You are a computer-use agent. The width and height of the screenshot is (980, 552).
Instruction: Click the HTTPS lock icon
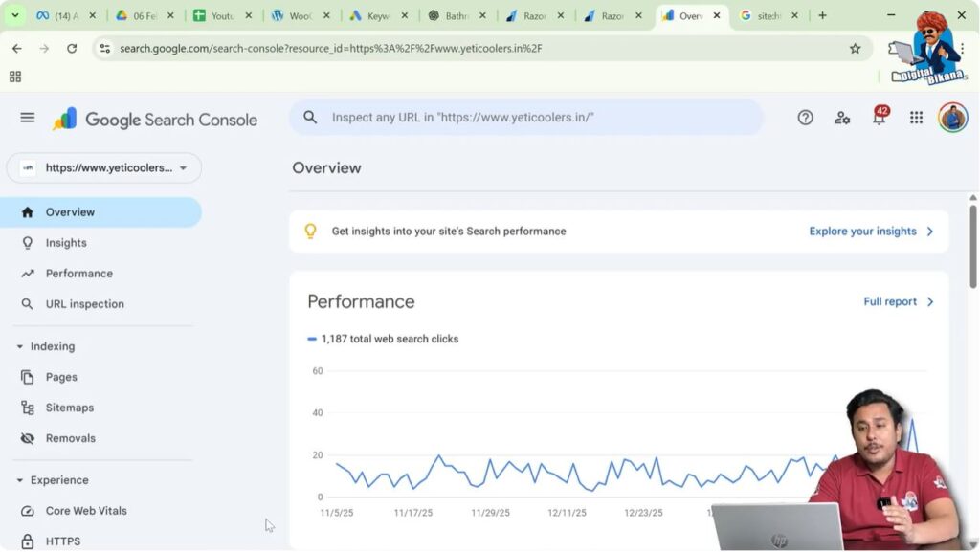[x=27, y=541]
